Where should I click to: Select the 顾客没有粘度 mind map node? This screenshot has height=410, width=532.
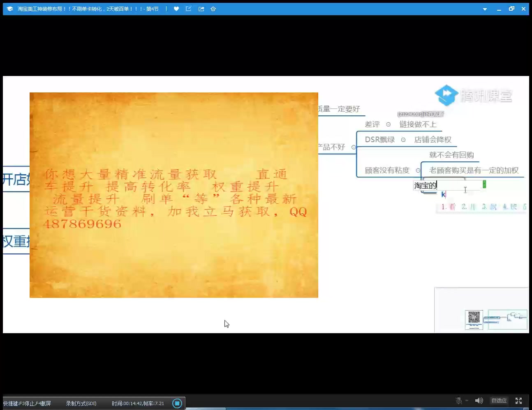(387, 170)
